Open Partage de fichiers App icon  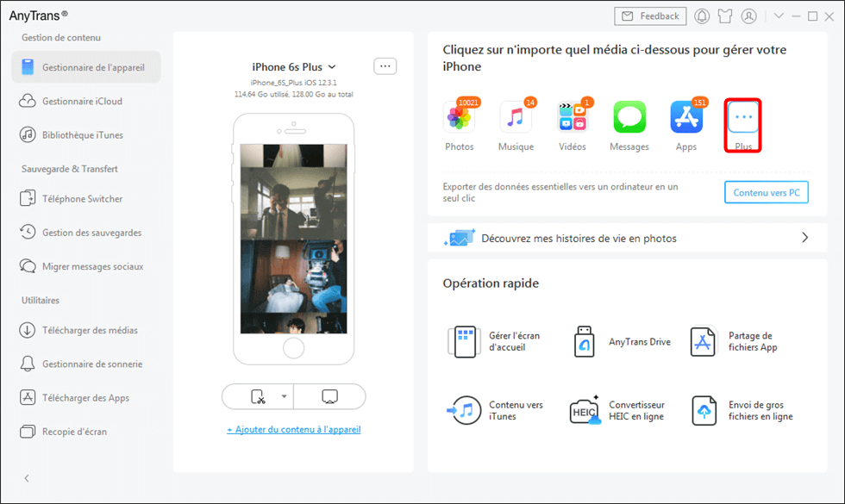point(704,341)
